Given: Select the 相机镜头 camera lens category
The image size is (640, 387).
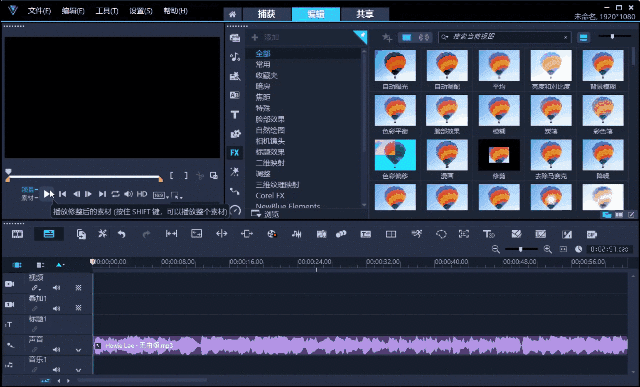Looking at the screenshot, I should tap(270, 141).
